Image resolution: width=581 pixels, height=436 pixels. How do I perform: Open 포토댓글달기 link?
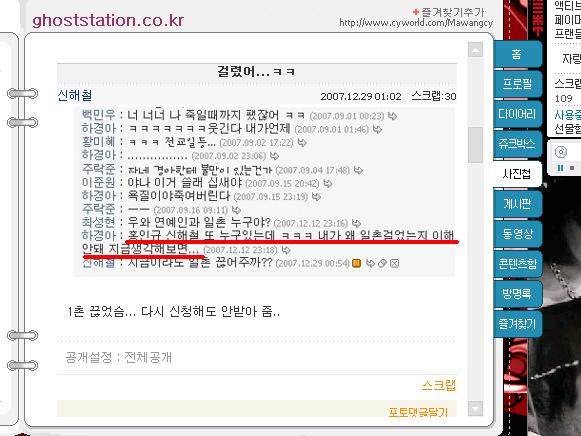pos(418,412)
